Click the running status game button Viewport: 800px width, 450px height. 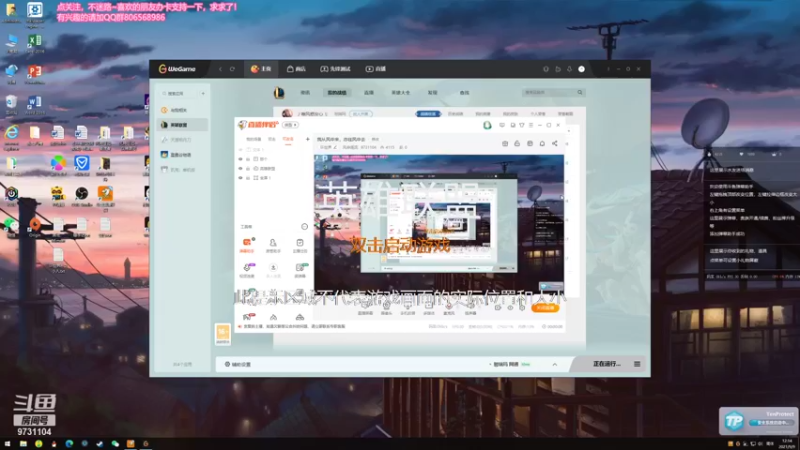click(606, 364)
